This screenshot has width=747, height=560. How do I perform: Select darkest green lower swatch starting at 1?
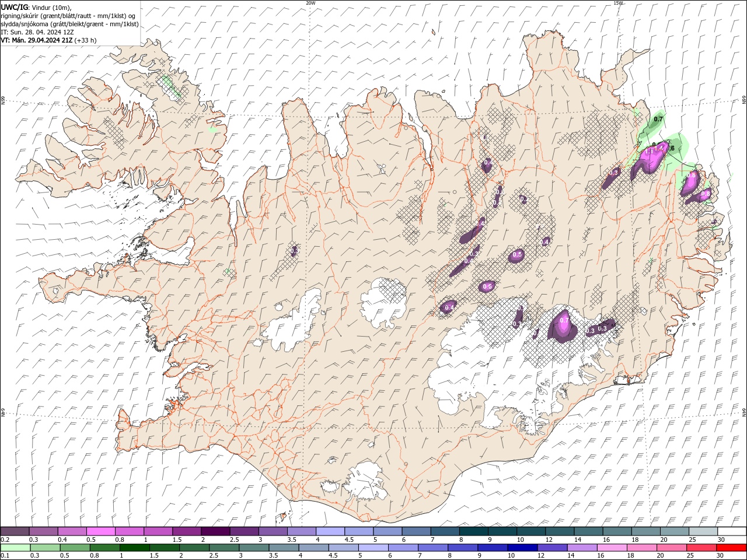[x=134, y=547]
